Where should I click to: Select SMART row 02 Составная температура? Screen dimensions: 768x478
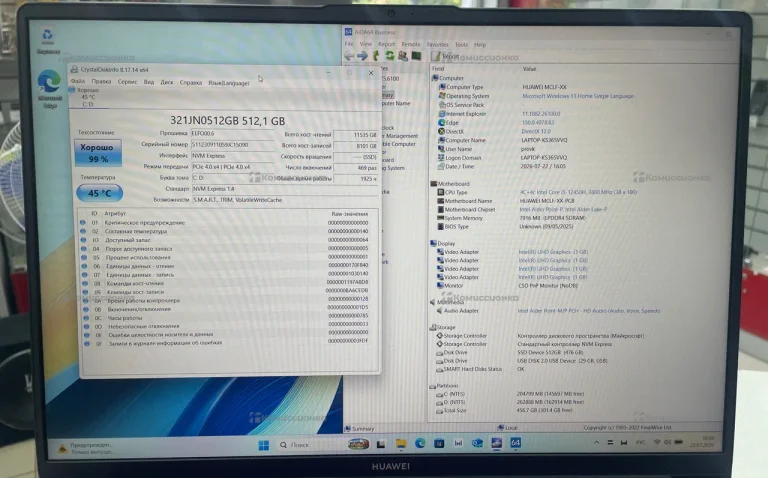[226, 231]
